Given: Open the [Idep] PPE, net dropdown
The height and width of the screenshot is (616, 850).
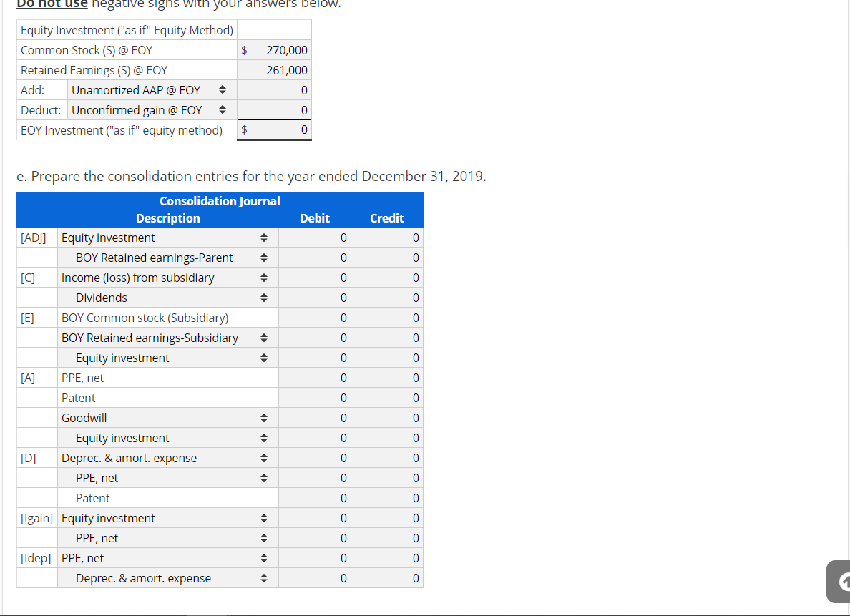Looking at the screenshot, I should tap(168, 559).
